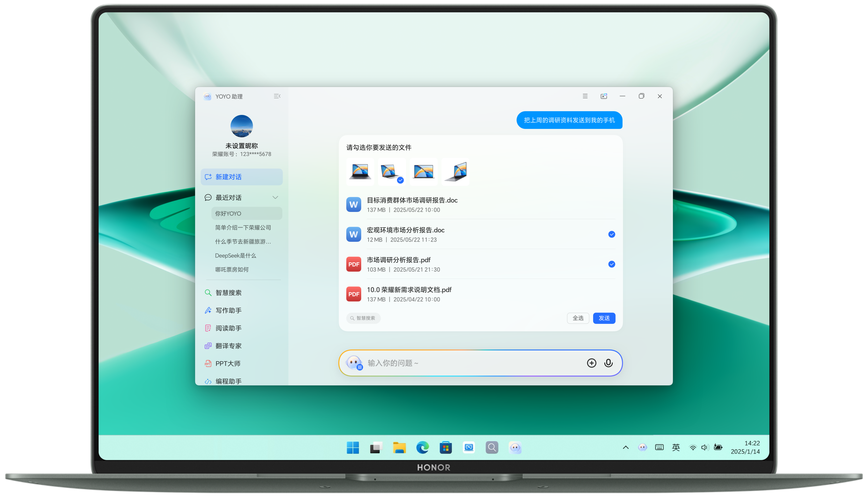Open the hamburger menu in title bar
868x497 pixels.
585,96
